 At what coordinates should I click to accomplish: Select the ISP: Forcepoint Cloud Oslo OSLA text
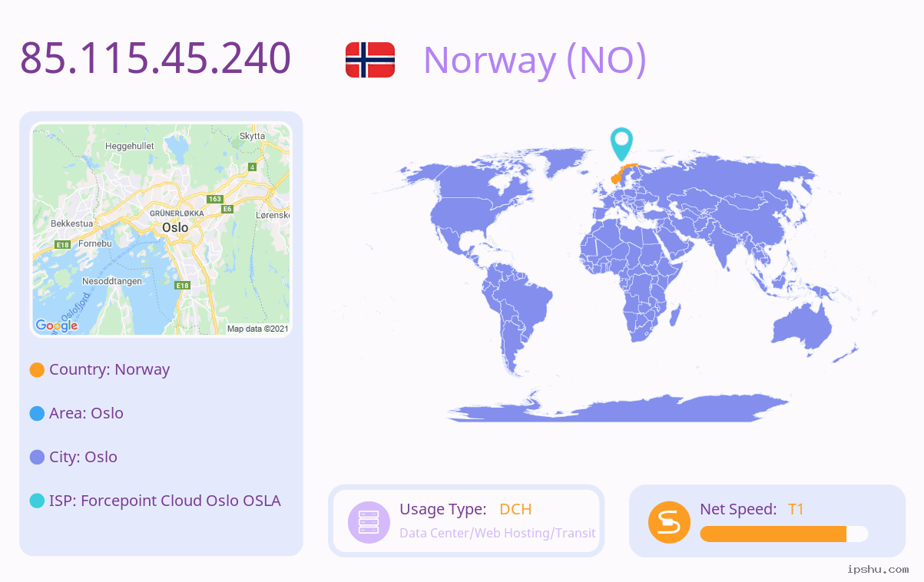coord(165,501)
